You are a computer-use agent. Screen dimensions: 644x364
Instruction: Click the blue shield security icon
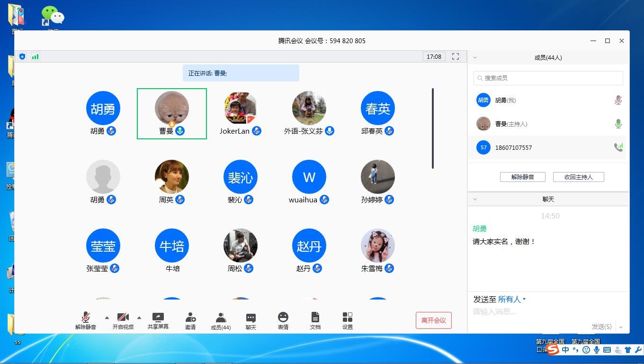click(x=22, y=56)
